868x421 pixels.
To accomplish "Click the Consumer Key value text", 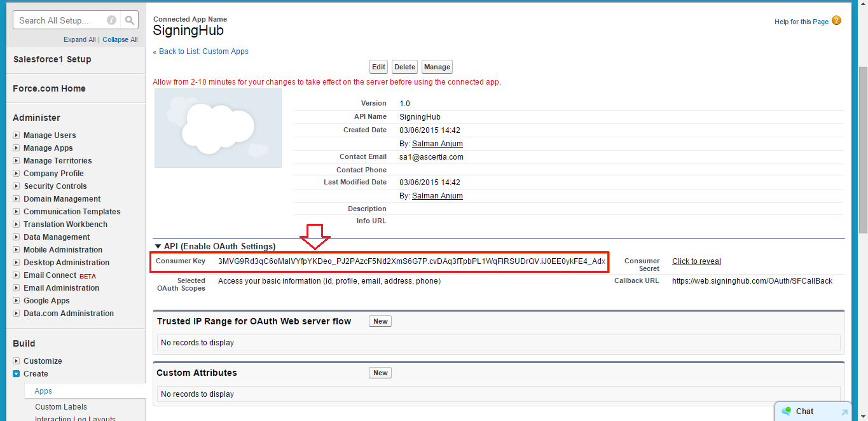I will [411, 261].
